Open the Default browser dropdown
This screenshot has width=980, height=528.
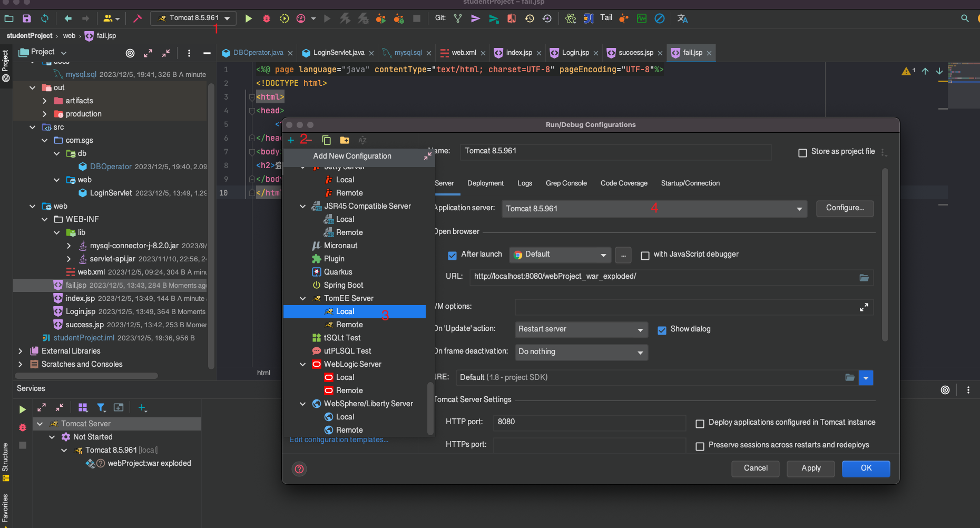click(560, 255)
